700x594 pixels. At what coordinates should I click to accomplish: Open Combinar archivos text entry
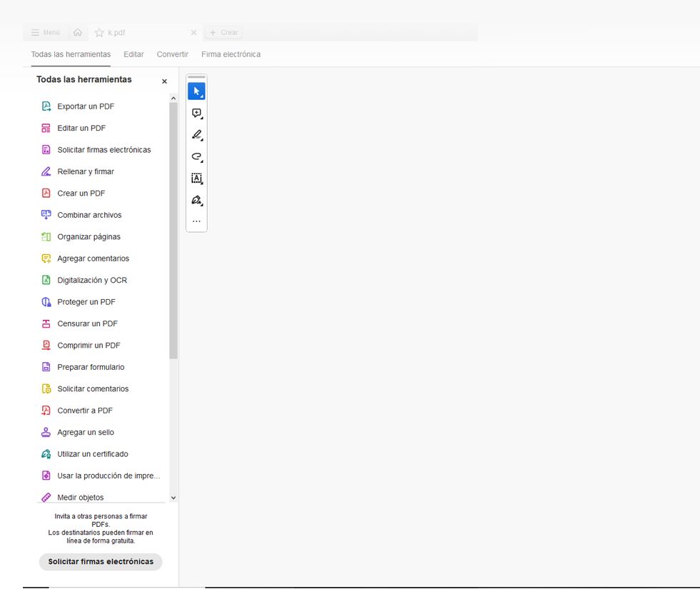(89, 215)
